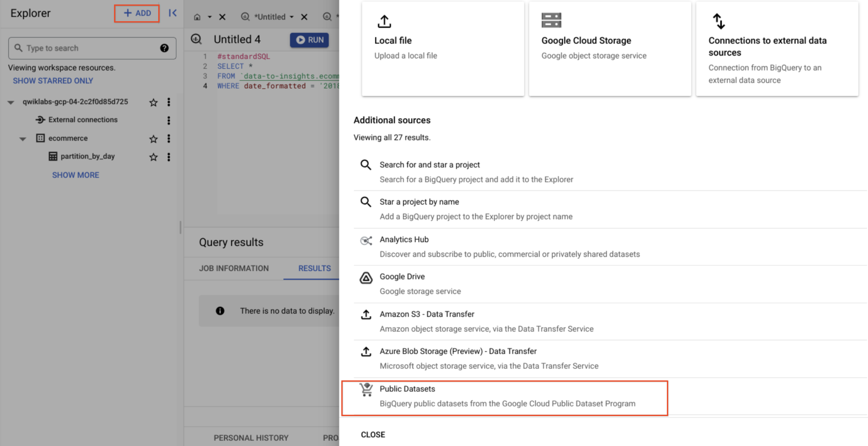Switch to the JOB INFORMATION tab

point(234,268)
